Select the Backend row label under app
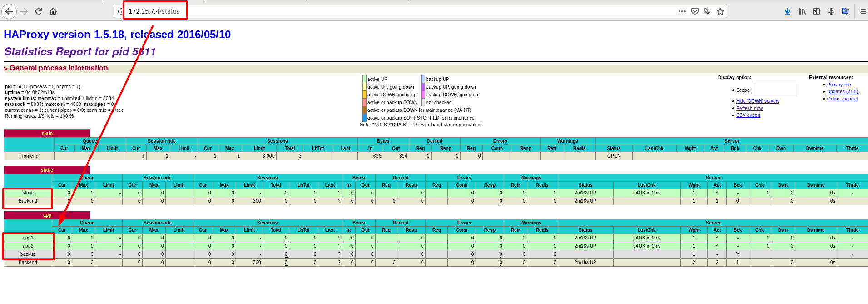This screenshot has width=868, height=304. tap(28, 262)
